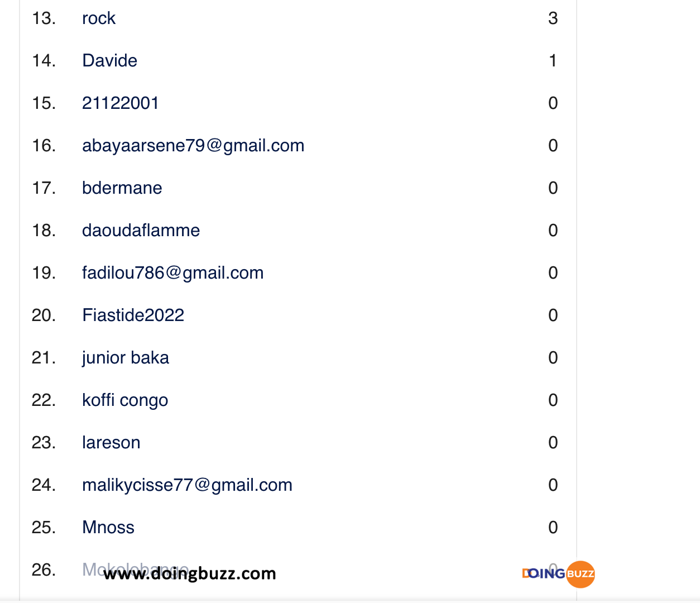
Task: Click rank number 13.
Action: click(x=44, y=18)
